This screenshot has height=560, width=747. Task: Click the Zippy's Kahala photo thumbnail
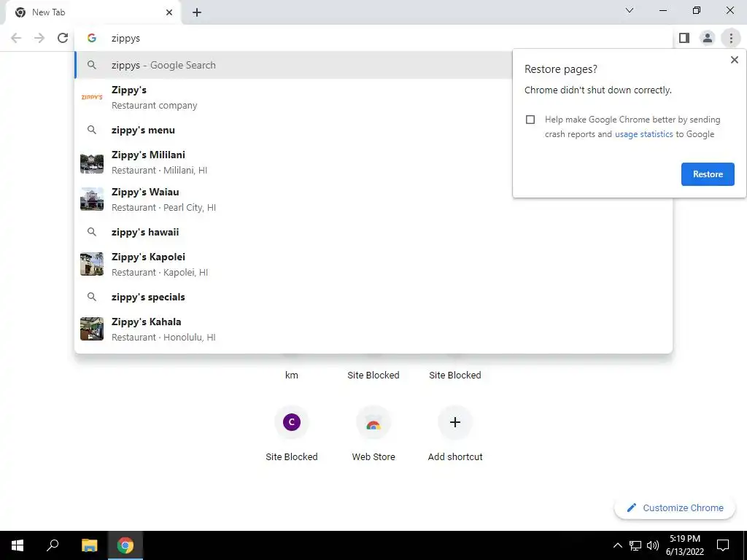(x=92, y=329)
